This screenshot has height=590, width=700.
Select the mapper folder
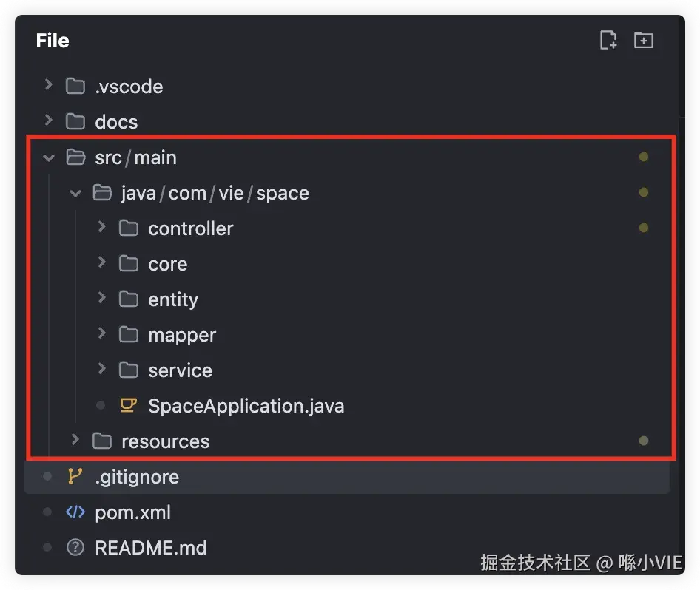click(x=182, y=335)
